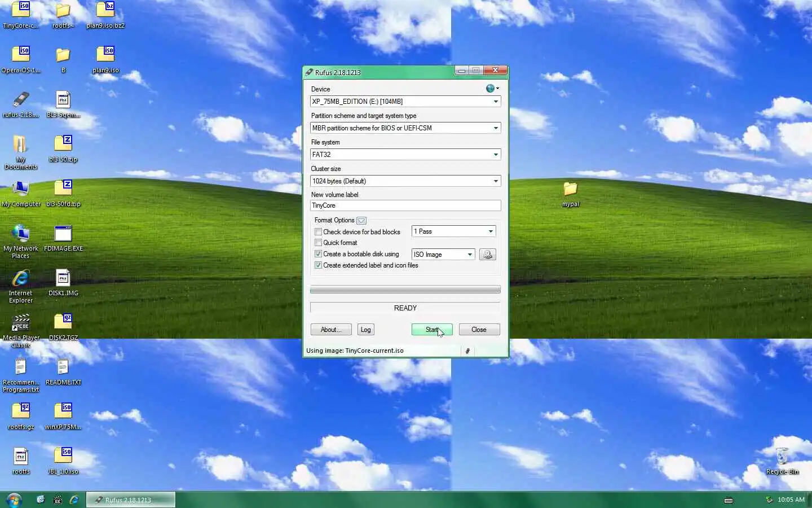Select the bl3-50fd.zip archive icon
The width and height of the screenshot is (812, 508).
tap(63, 194)
